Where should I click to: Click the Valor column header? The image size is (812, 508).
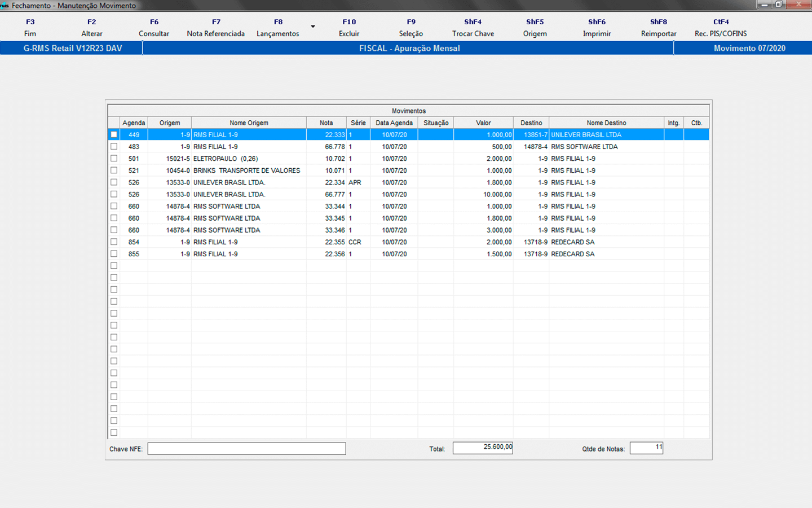483,123
